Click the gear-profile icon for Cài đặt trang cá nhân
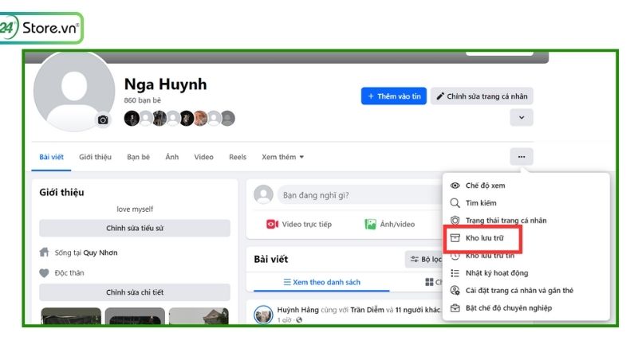This screenshot has width=638, height=364. 455,291
